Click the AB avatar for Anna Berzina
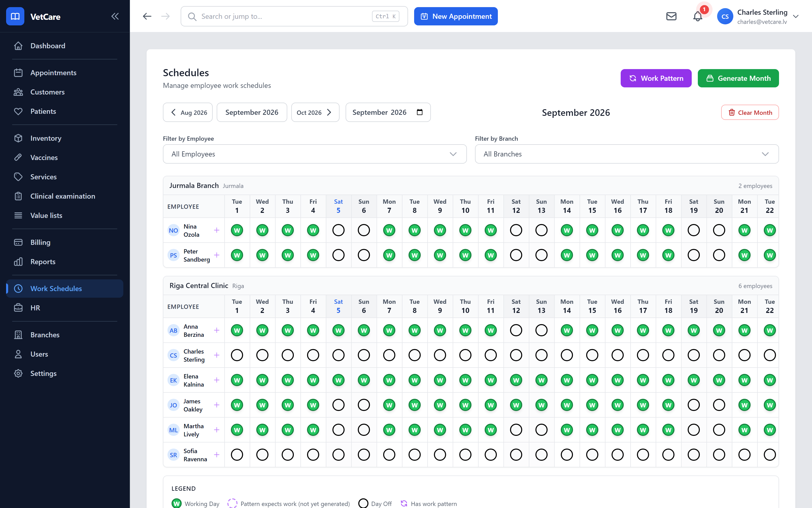Image resolution: width=812 pixels, height=508 pixels. [174, 330]
